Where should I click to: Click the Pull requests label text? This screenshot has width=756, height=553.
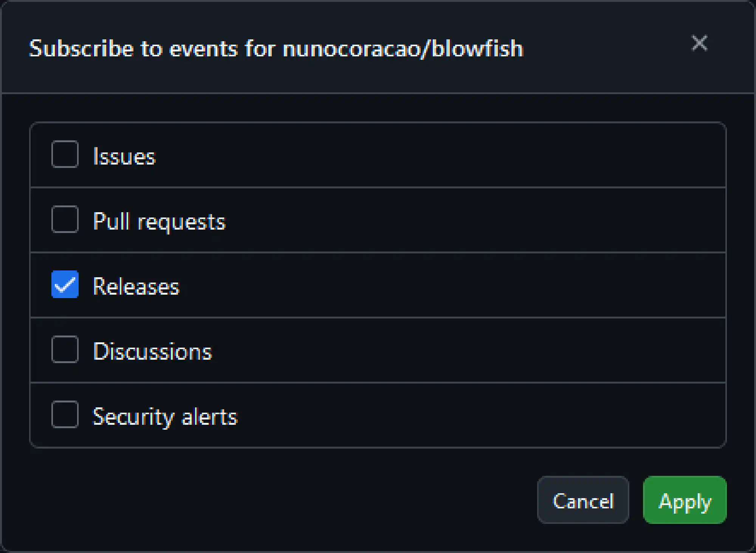(159, 222)
